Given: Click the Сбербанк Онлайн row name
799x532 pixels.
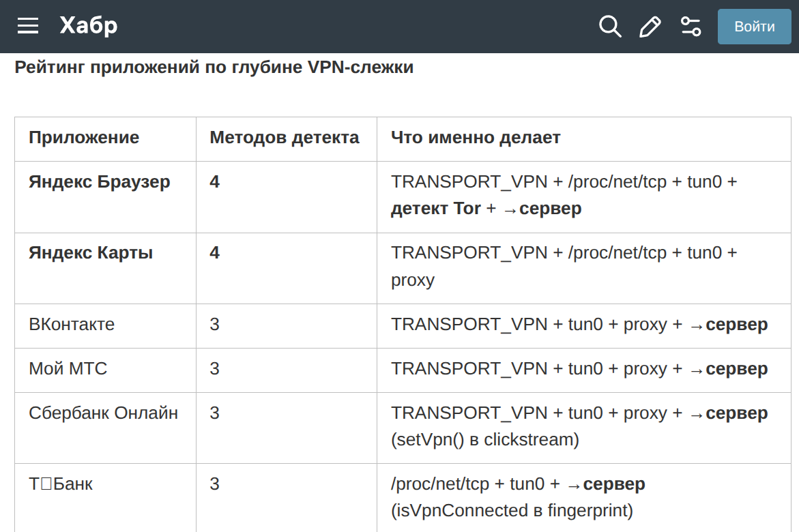Looking at the screenshot, I should pyautogui.click(x=104, y=413).
